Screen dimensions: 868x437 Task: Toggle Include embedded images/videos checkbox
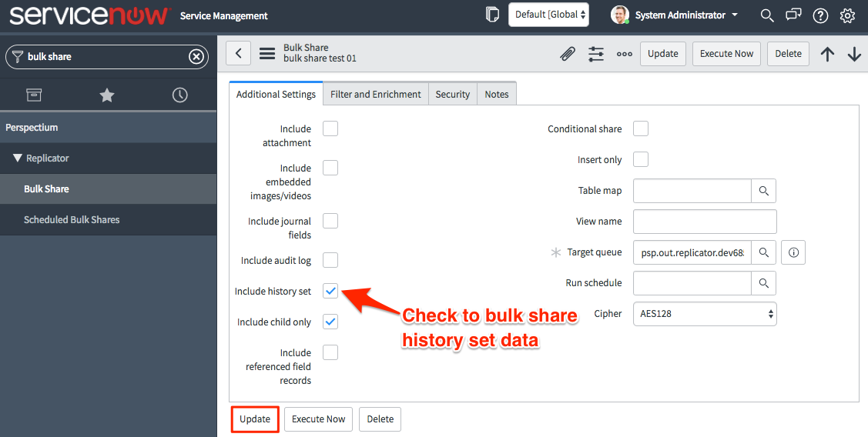click(330, 168)
